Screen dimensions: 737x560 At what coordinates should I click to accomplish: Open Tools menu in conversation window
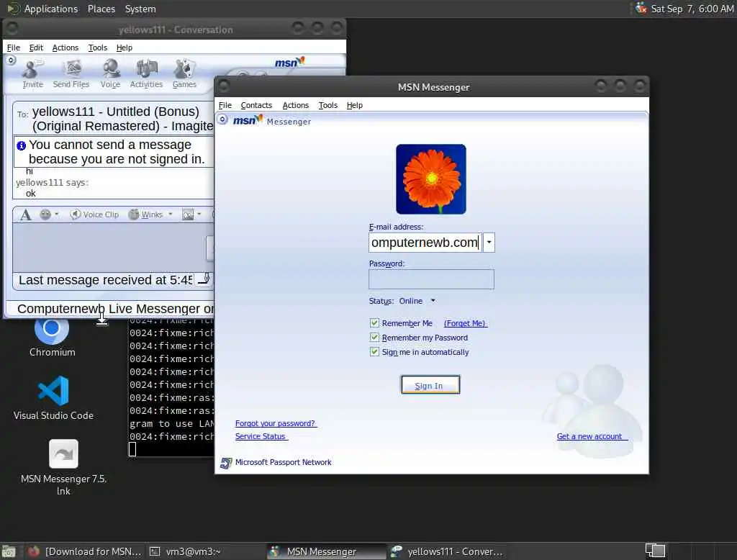[98, 48]
